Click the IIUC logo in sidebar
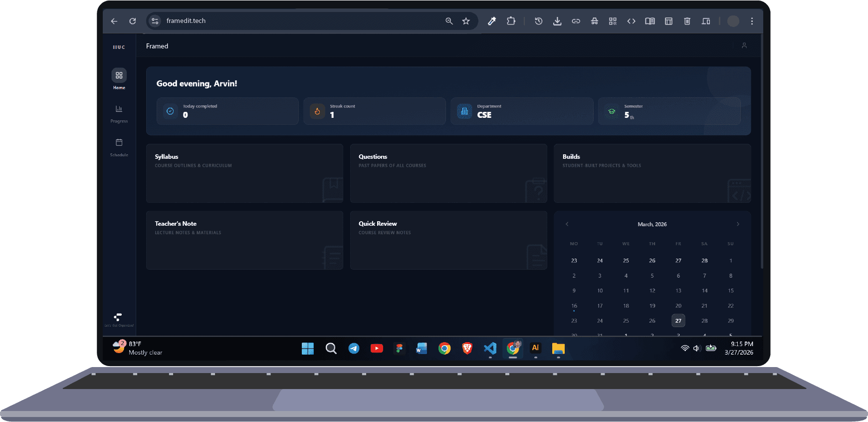 point(119,47)
